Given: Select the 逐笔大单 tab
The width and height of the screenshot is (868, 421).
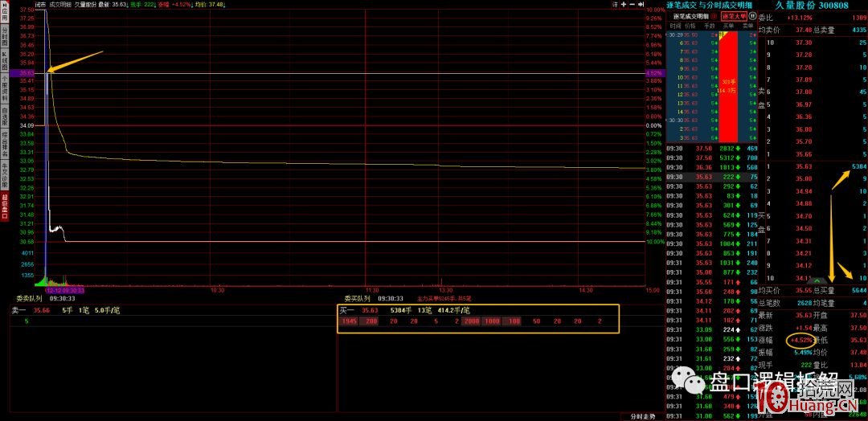Looking at the screenshot, I should tap(734, 17).
